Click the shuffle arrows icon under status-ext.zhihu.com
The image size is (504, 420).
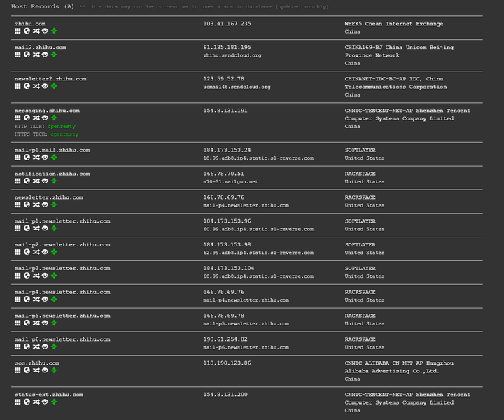(36, 402)
